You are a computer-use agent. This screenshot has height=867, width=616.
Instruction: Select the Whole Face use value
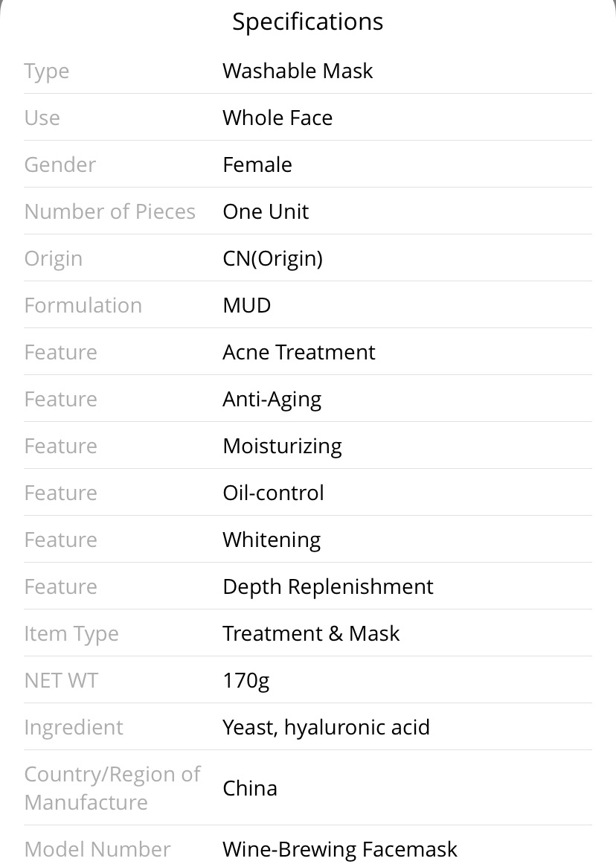pyautogui.click(x=277, y=118)
